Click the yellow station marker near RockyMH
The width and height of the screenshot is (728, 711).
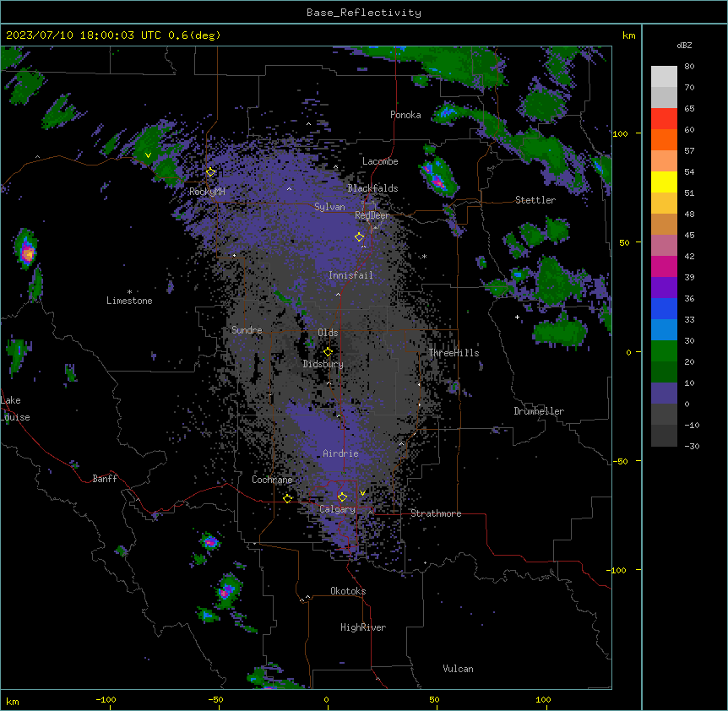pos(211,172)
